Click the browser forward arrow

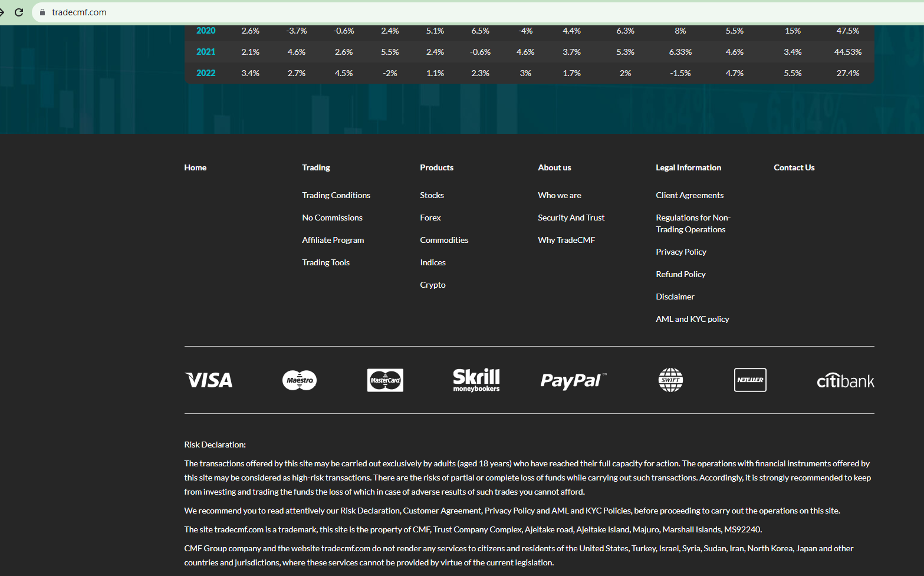pyautogui.click(x=2, y=12)
